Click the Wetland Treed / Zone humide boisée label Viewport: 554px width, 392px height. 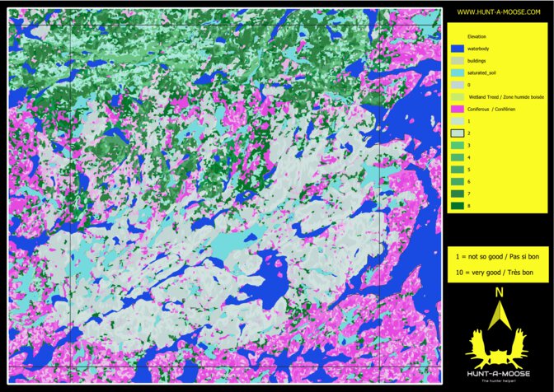[506, 96]
